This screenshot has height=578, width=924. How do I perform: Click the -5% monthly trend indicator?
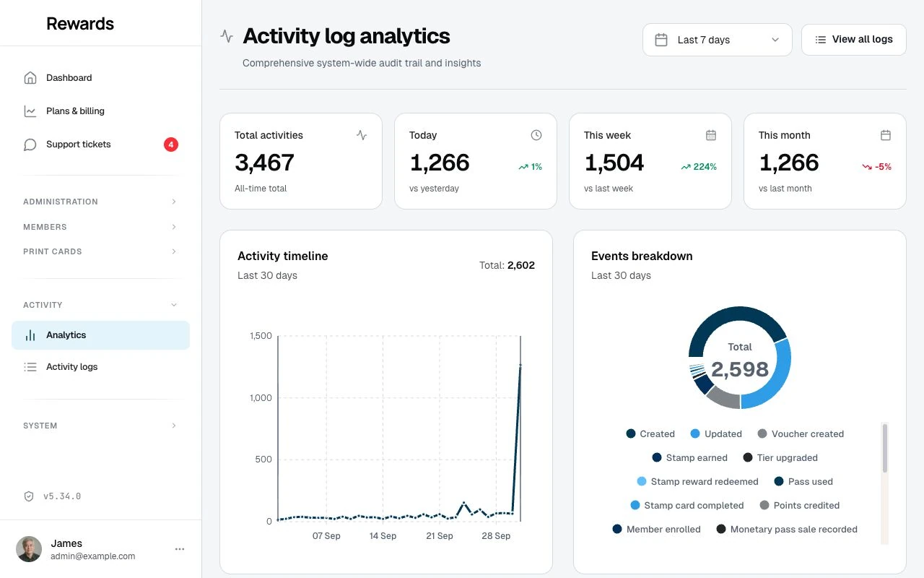tap(877, 167)
